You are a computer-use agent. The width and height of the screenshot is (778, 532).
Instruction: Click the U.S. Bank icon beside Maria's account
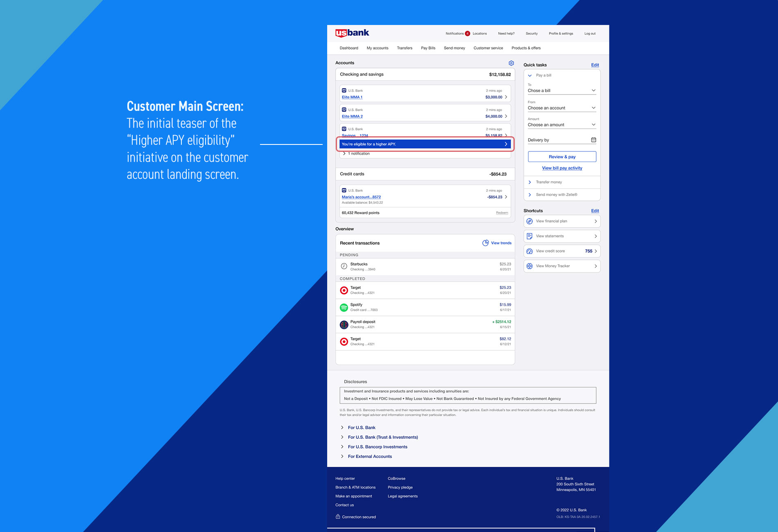[x=344, y=190]
